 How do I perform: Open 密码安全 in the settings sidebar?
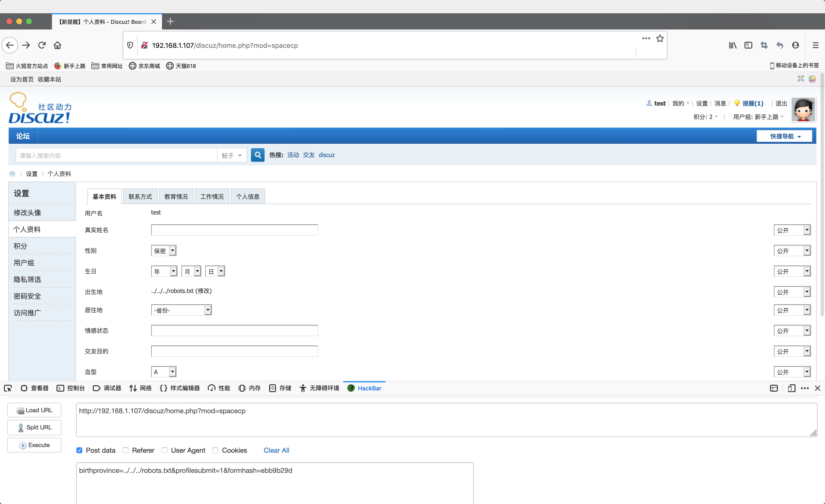27,296
